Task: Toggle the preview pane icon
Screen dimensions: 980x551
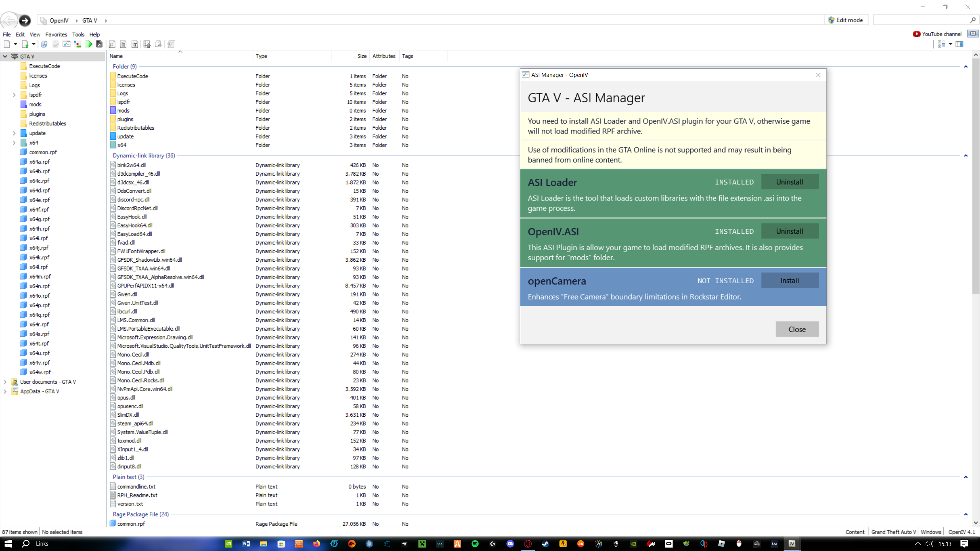Action: point(959,44)
